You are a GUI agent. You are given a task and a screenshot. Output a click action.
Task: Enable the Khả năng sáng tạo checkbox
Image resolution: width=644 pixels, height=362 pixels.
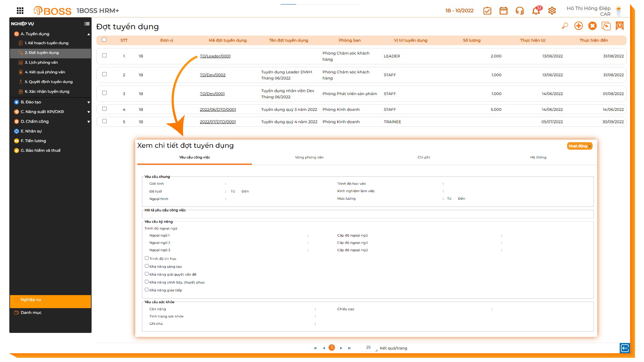tap(146, 266)
